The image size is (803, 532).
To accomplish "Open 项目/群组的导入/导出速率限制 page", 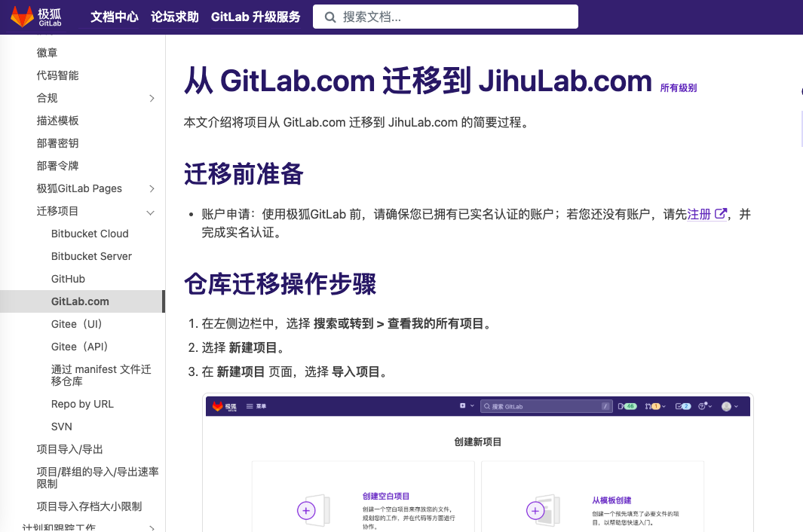I will 97,478.
